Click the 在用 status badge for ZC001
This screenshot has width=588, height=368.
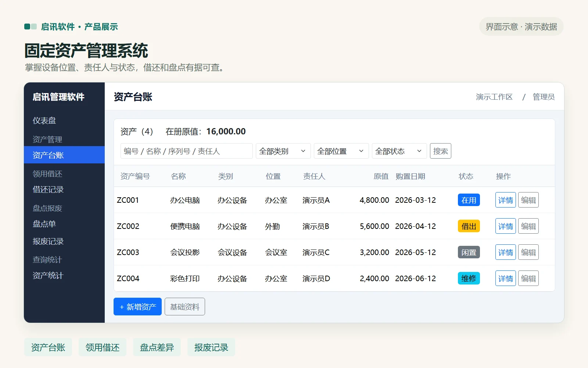pos(469,200)
